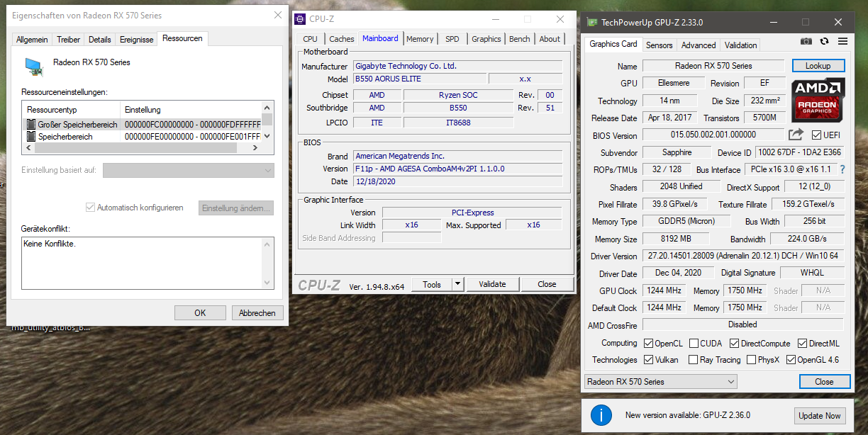Toggle CUDA checkbox
The height and width of the screenshot is (435, 868).
[x=694, y=343]
